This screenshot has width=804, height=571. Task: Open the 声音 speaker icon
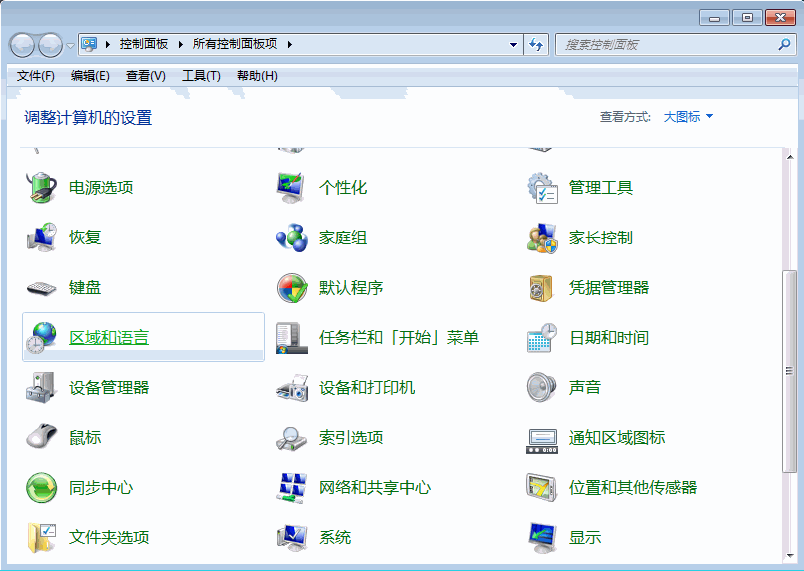pyautogui.click(x=542, y=388)
